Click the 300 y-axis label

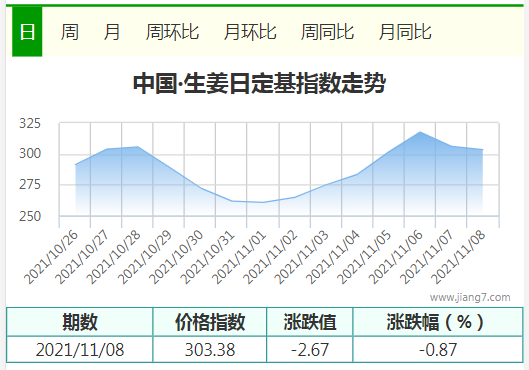pyautogui.click(x=30, y=154)
